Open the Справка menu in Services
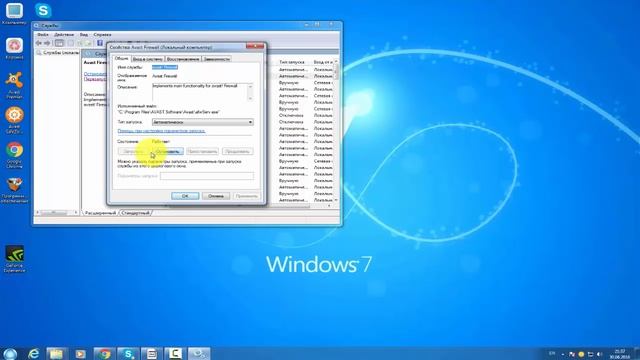This screenshot has width=640, height=360. click(102, 35)
